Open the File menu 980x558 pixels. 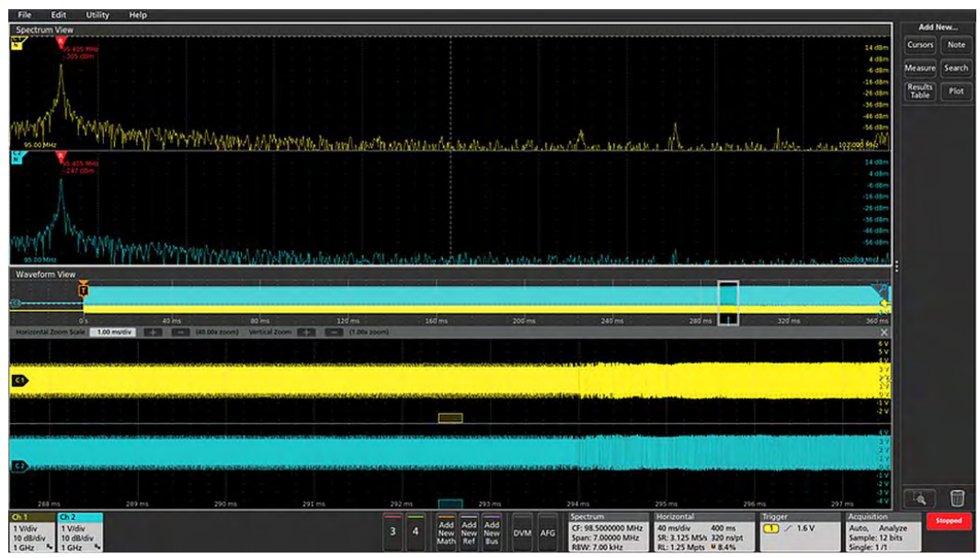pyautogui.click(x=25, y=16)
